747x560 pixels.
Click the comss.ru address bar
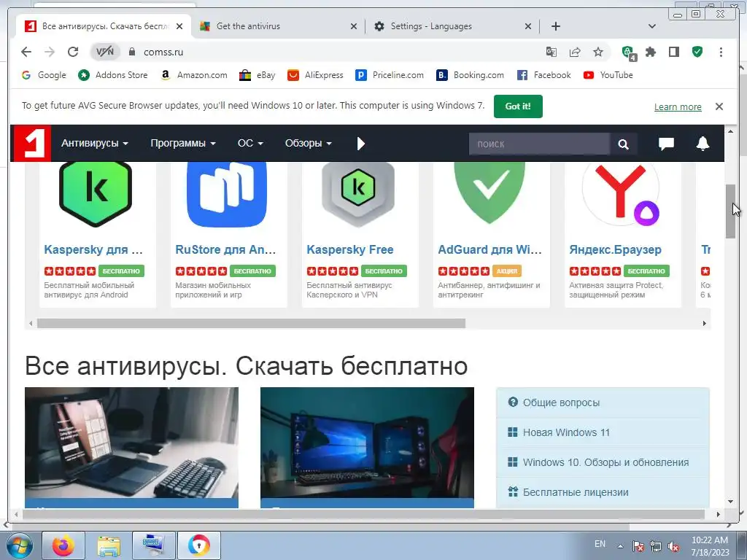pyautogui.click(x=333, y=52)
